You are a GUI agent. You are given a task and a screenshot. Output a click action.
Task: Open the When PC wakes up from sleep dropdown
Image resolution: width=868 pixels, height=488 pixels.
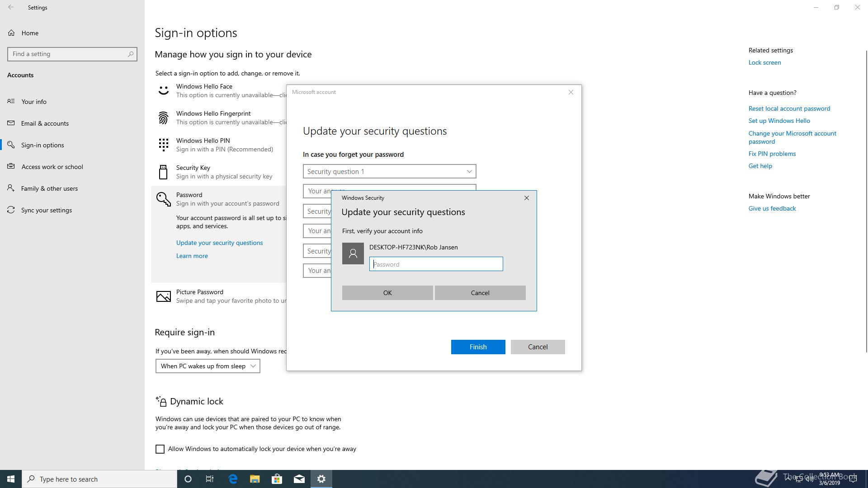coord(208,366)
